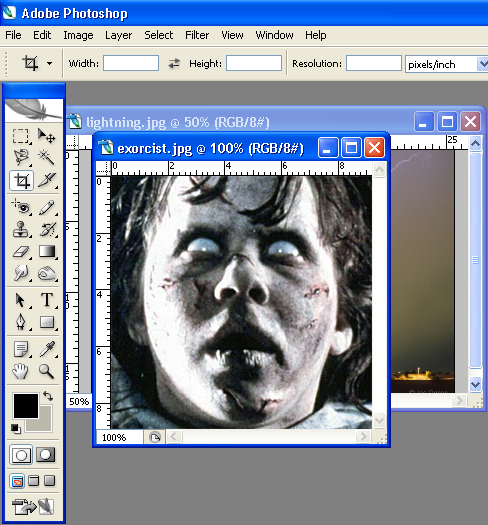Viewport: 488px width, 525px height.
Task: Open the Select menu
Action: tap(159, 35)
